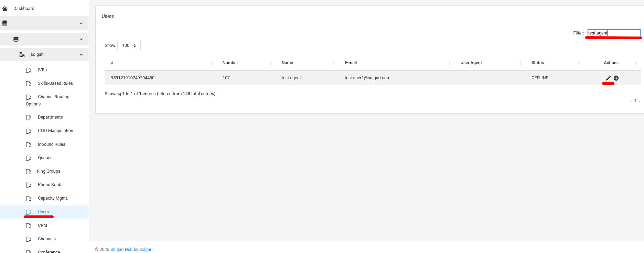Image resolution: width=644 pixels, height=253 pixels.
Task: Click the Dashboard home icon
Action: 5,9
